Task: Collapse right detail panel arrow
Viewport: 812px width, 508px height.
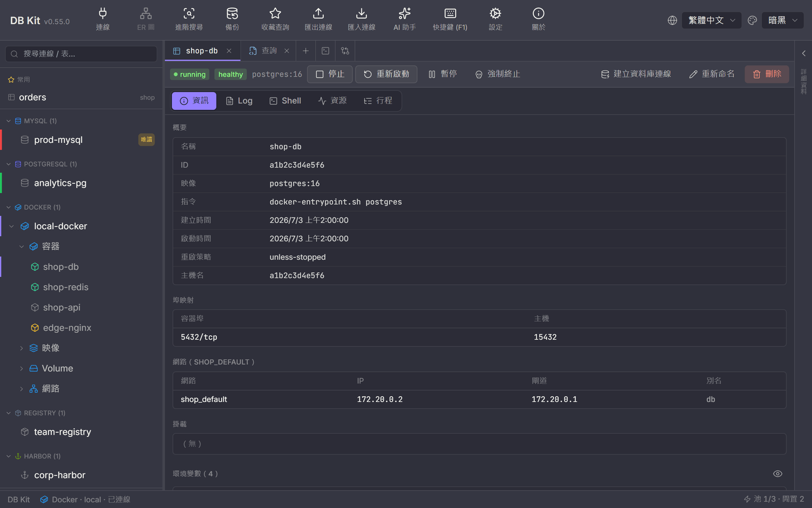Action: click(803, 53)
